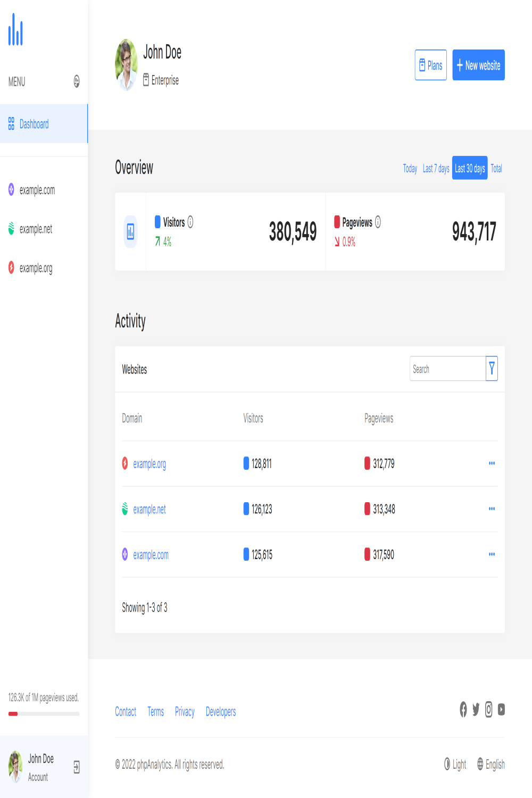Select the Last 7 days range
The width and height of the screenshot is (532, 798).
click(436, 168)
